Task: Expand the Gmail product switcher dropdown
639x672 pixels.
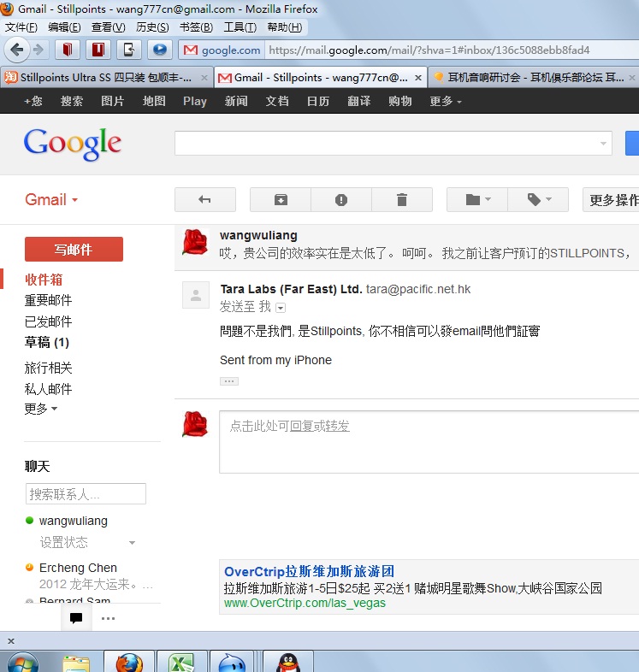Action: click(x=51, y=200)
